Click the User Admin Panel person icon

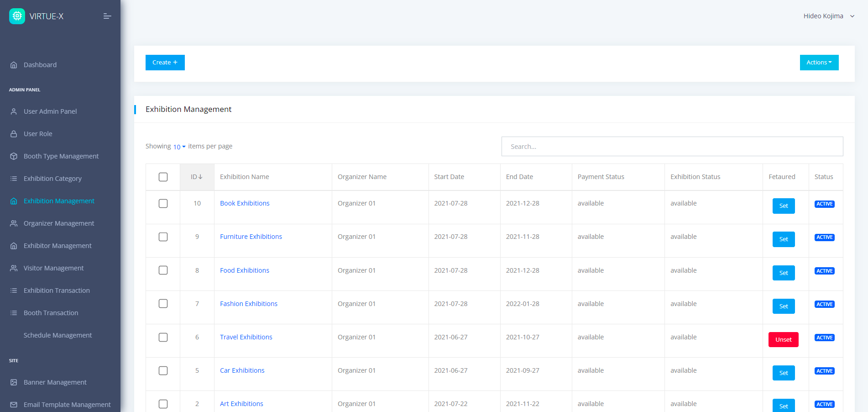pos(14,111)
